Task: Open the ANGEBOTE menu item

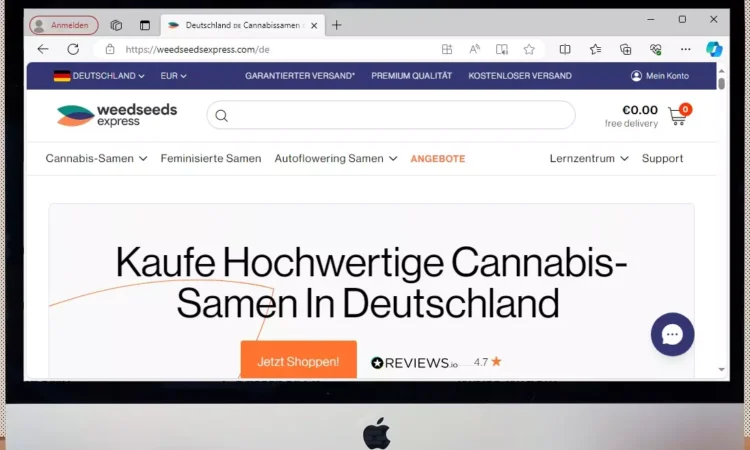Action: pos(438,159)
